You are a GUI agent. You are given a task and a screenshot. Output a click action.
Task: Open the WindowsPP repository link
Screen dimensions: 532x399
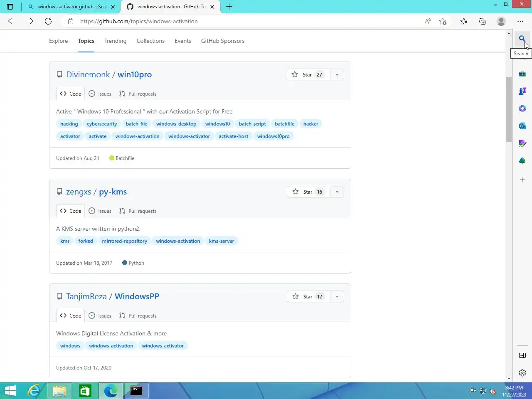click(137, 296)
